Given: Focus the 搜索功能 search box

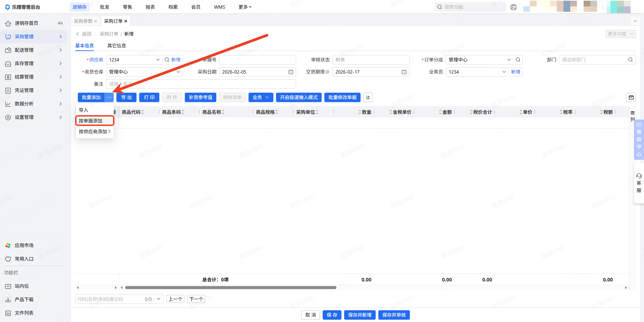Looking at the screenshot, I should (471, 7).
